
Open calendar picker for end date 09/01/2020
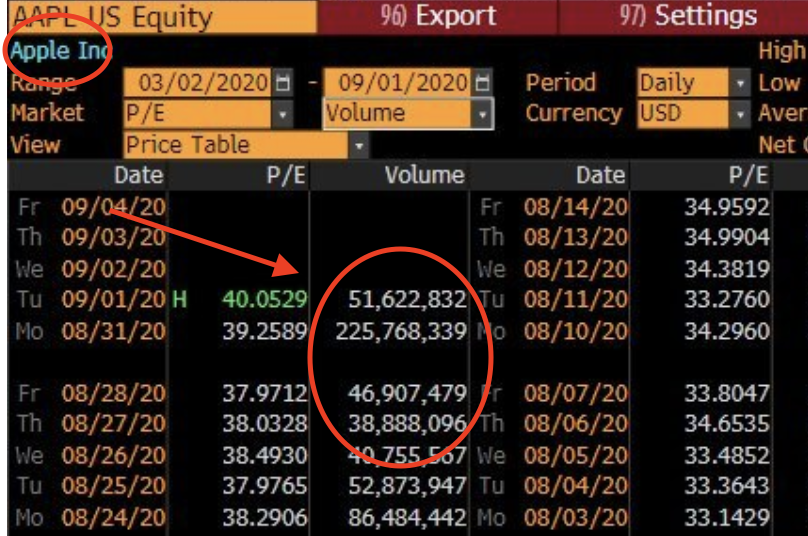click(484, 83)
